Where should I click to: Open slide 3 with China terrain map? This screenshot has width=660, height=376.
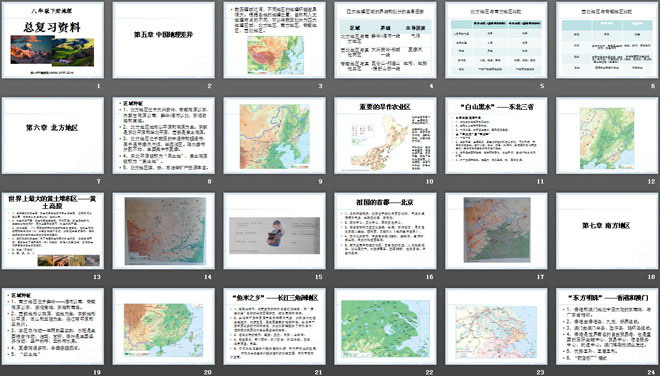[274, 40]
